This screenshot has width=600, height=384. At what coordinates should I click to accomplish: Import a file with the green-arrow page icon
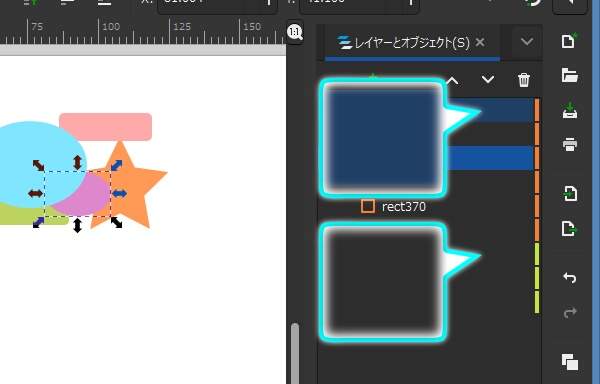point(570,193)
